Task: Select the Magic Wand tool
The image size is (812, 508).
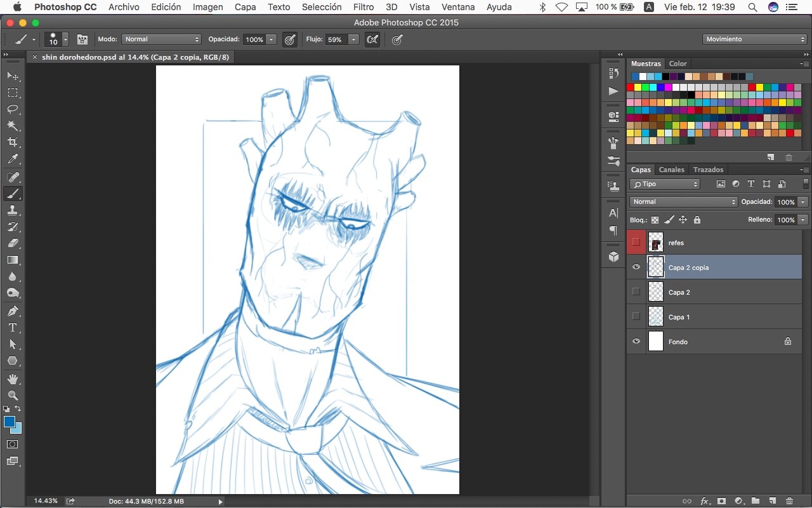Action: pos(13,126)
